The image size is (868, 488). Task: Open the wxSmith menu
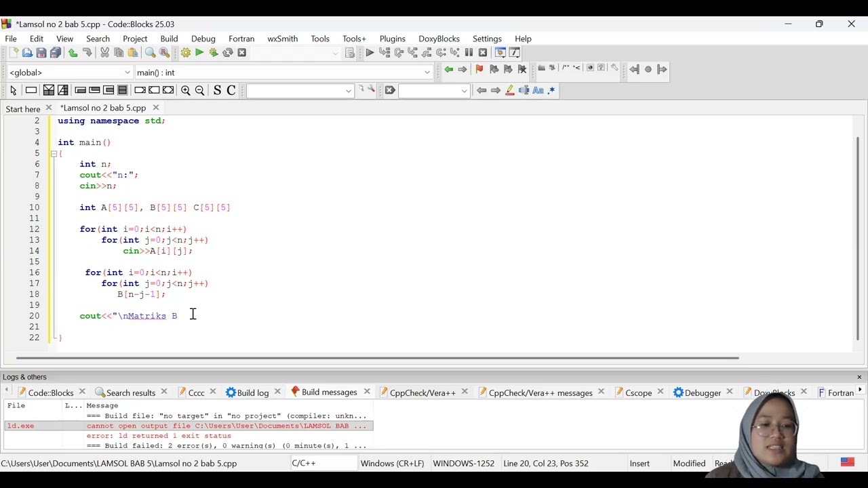[282, 39]
